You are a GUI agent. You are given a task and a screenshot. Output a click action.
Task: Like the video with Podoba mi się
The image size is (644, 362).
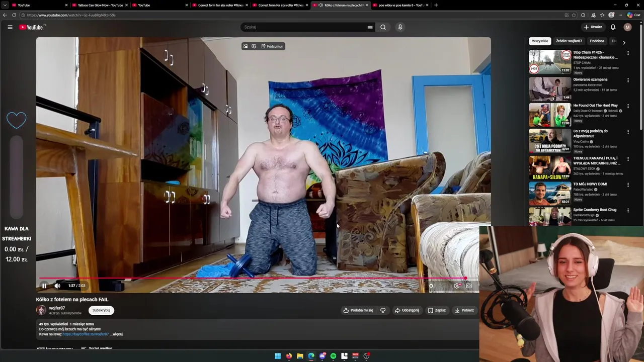click(358, 310)
